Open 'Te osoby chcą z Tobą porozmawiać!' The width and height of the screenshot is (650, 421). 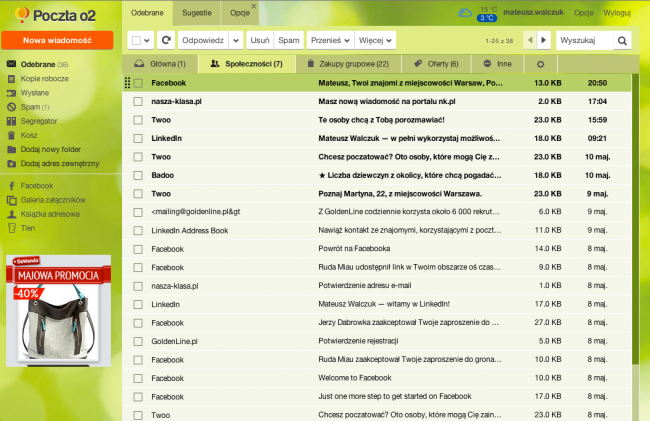[x=381, y=120]
